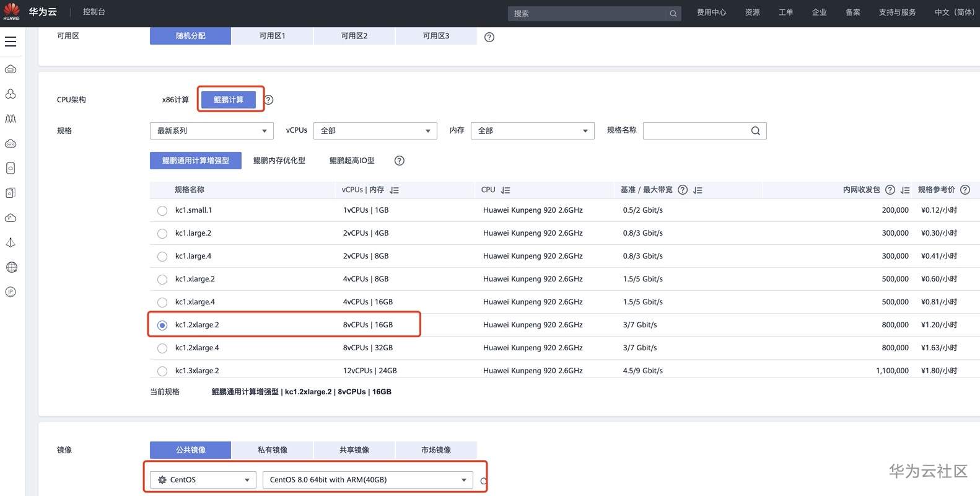Image resolution: width=980 pixels, height=496 pixels.
Task: Switch to 市场镜像 tab
Action: click(x=436, y=450)
